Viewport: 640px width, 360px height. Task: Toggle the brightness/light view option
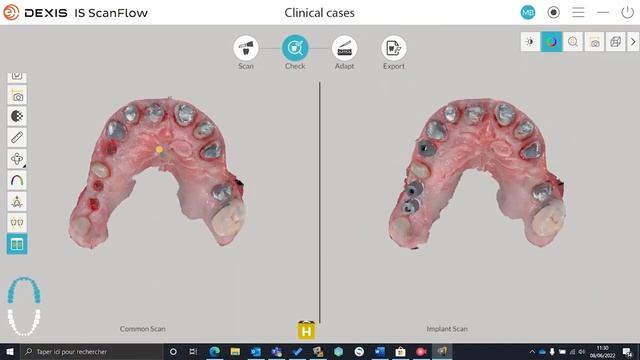530,42
